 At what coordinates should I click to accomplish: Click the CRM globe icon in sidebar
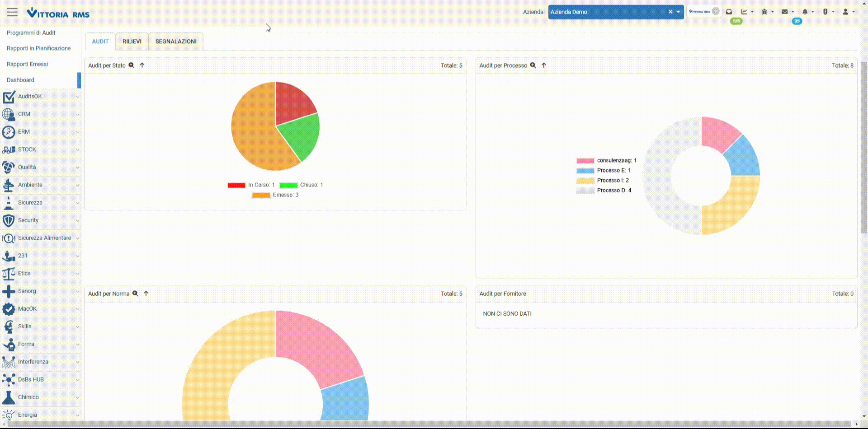9,114
